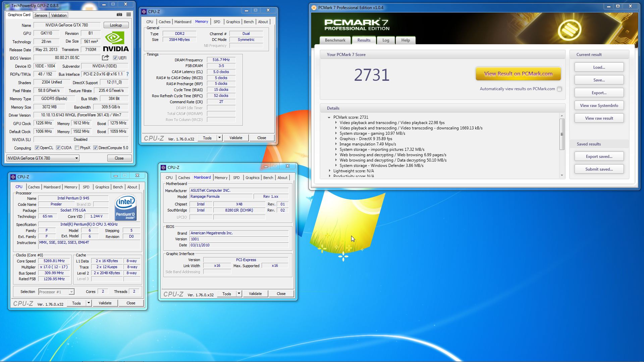Viewport: 644px width, 362px height.
Task: Expand Graphics - DirectX 9 result item
Action: coord(336,139)
